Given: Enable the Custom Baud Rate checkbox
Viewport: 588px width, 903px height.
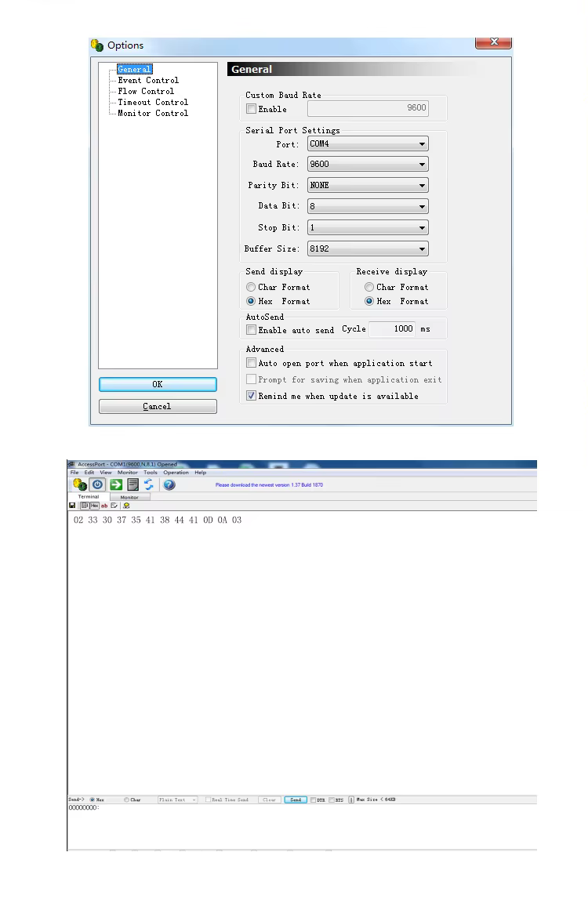Looking at the screenshot, I should pos(251,109).
